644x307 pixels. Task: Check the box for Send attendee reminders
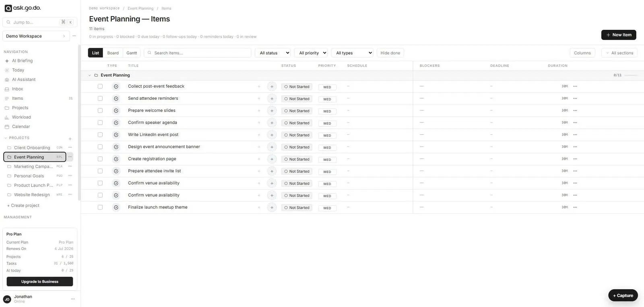click(100, 99)
